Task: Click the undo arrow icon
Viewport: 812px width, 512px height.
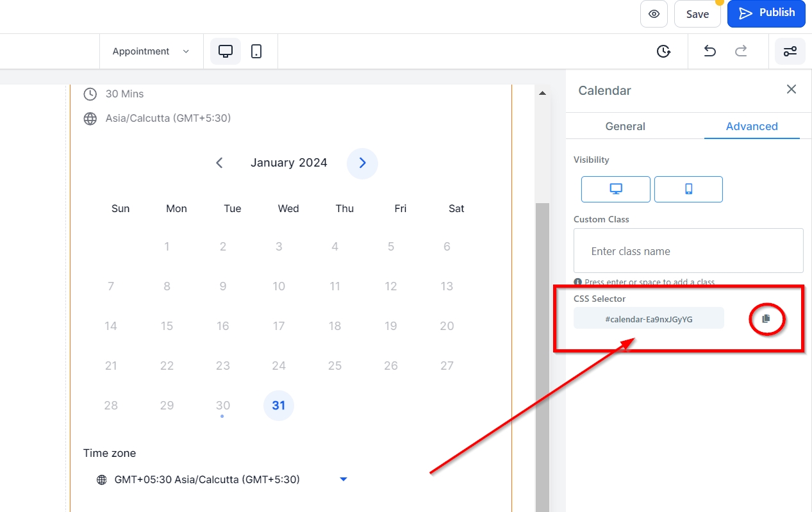Action: [x=709, y=51]
